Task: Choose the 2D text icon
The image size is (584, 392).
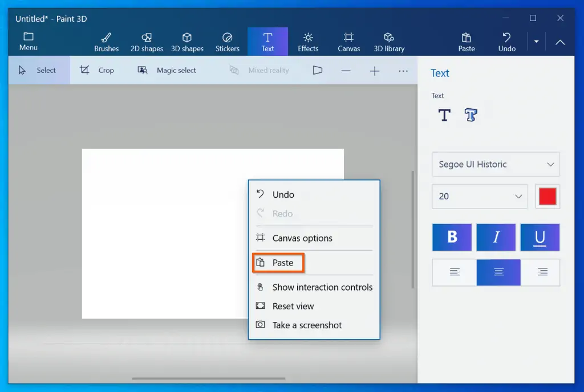Action: pyautogui.click(x=444, y=115)
